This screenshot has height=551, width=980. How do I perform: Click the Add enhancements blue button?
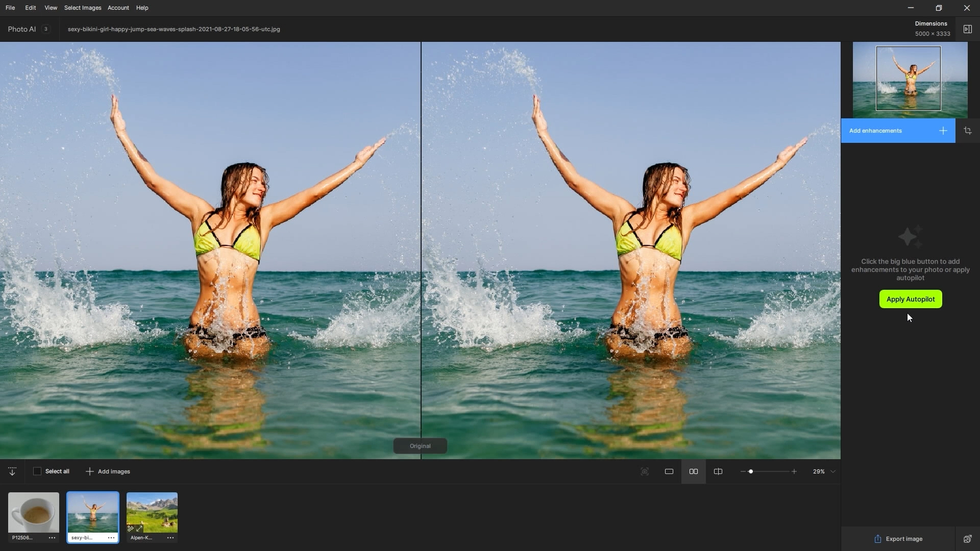(x=898, y=131)
